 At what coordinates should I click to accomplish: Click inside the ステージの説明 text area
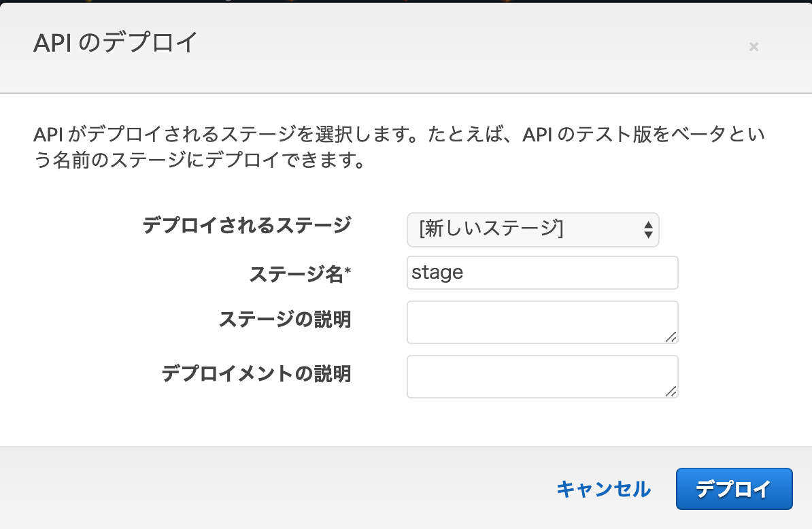click(537, 322)
